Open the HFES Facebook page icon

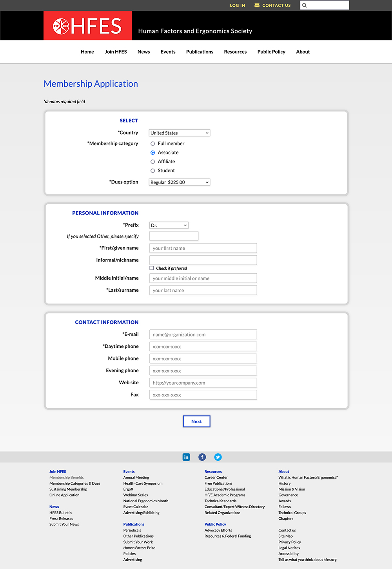202,457
